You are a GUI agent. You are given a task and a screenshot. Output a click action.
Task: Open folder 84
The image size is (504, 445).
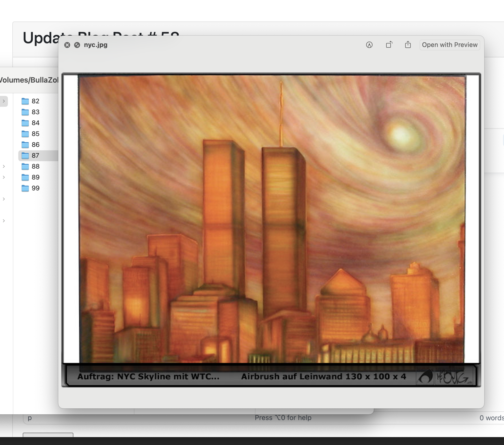pyautogui.click(x=35, y=123)
